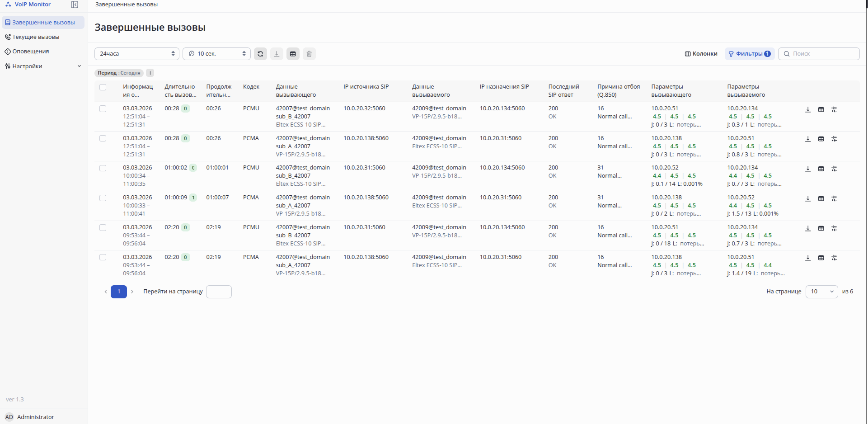Focus the Поиск search field
Screen dimensions: 868x424
(819, 54)
